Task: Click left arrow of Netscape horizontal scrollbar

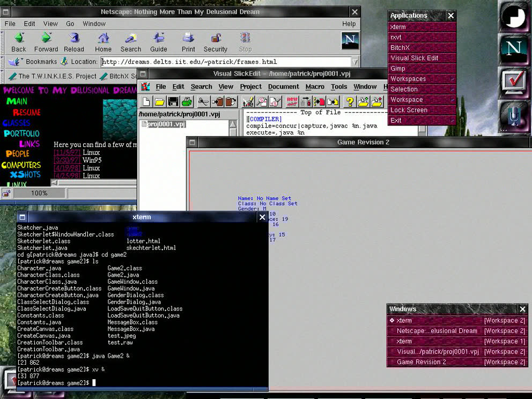Action: click(x=55, y=182)
